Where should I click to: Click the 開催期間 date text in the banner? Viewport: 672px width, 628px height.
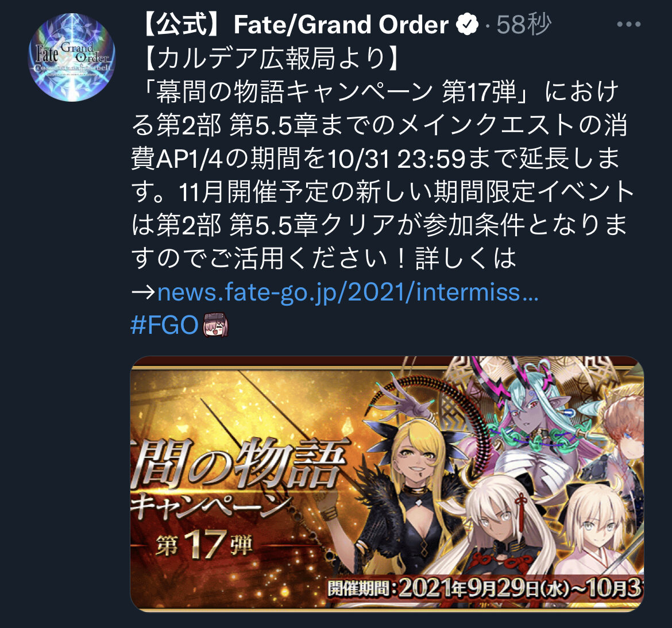(485, 589)
